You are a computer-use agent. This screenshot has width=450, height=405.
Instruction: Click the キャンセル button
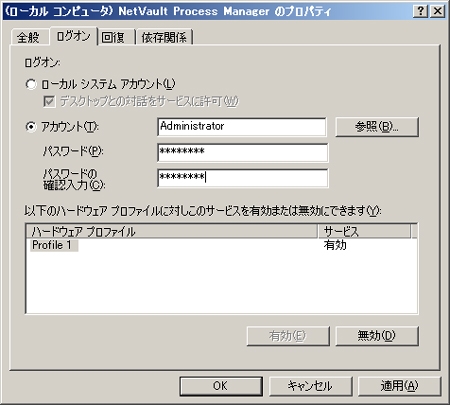tap(310, 386)
